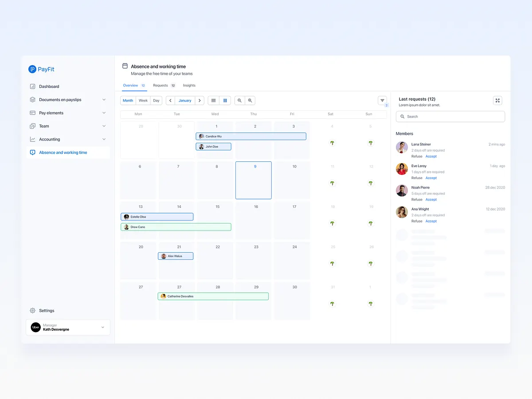Viewport: 532px width, 399px height.
Task: Refuse Noah Pierre's request
Action: coord(416,199)
